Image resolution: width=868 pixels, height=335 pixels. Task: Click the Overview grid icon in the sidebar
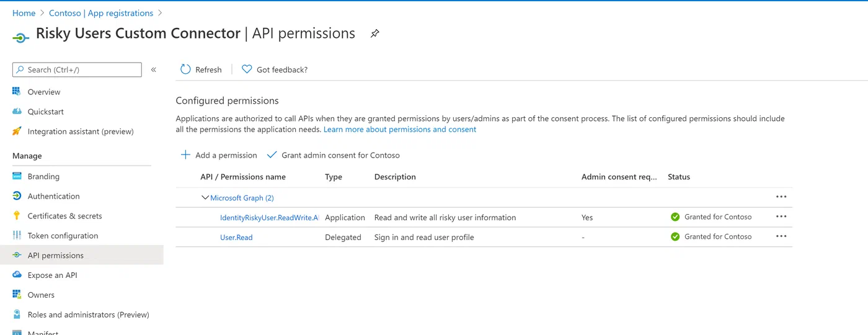17,92
